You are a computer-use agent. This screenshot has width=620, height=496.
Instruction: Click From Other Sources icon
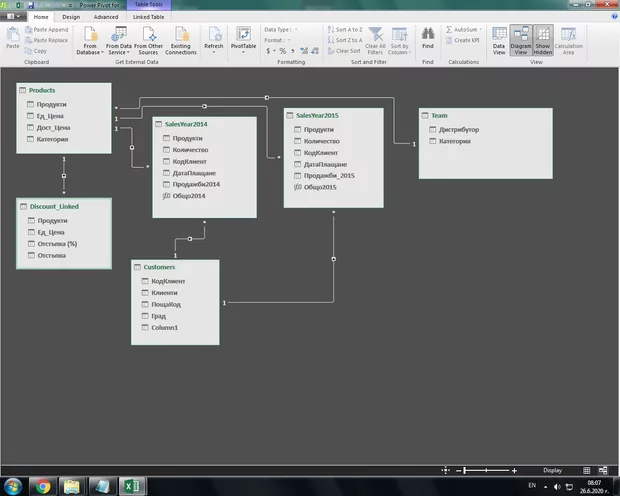point(147,40)
